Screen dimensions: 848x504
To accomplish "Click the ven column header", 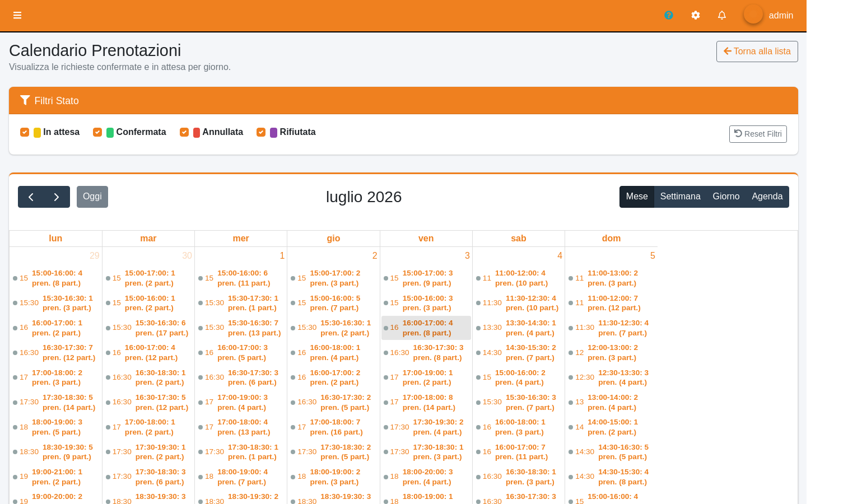I will (426, 239).
